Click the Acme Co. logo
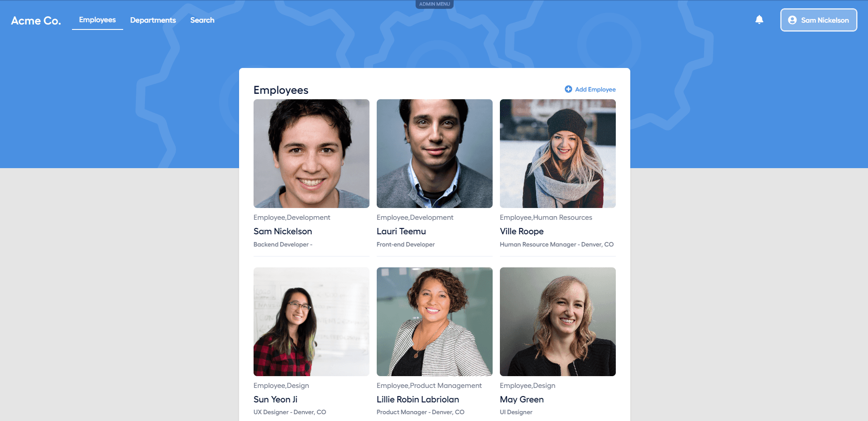868x421 pixels. point(36,20)
